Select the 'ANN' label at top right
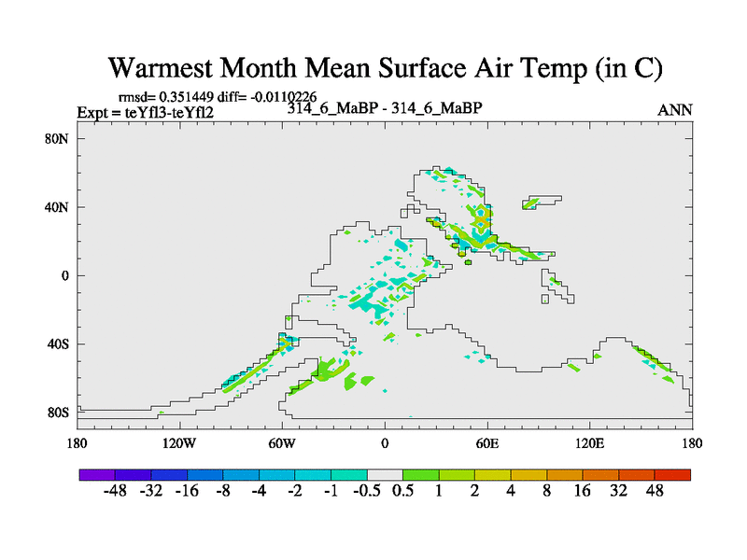The image size is (747, 560). tap(675, 110)
